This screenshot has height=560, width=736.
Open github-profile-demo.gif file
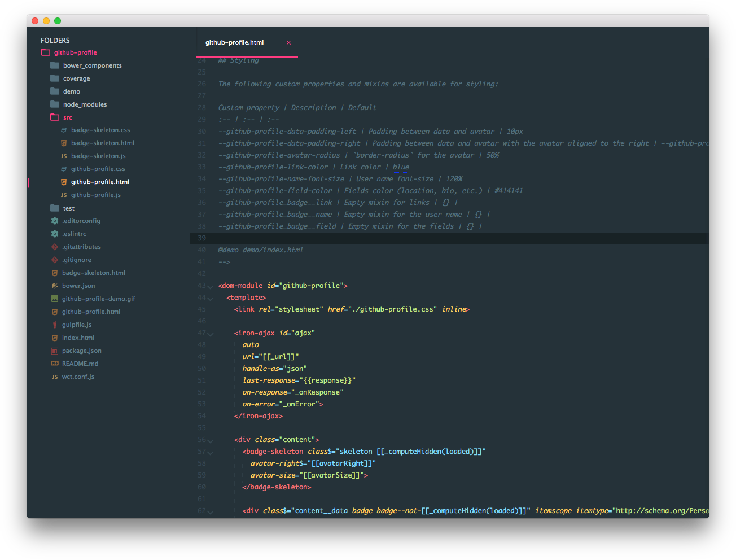99,299
